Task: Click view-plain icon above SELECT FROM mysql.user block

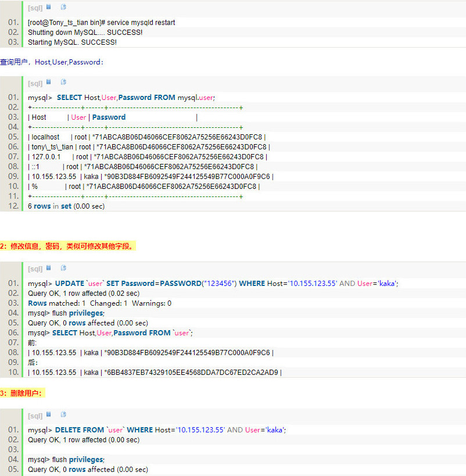Action: pyautogui.click(x=49, y=82)
